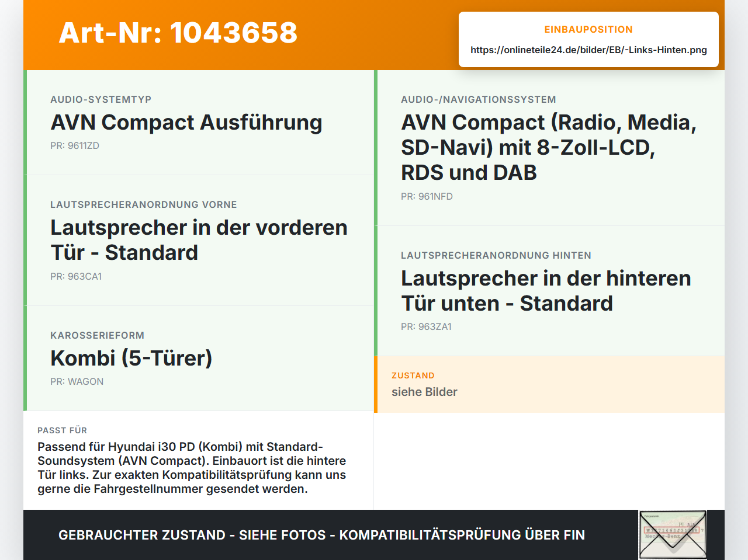Screen dimensions: 748x560
Task: Click the envelope thumbnail in the footer
Action: pyautogui.click(x=673, y=535)
